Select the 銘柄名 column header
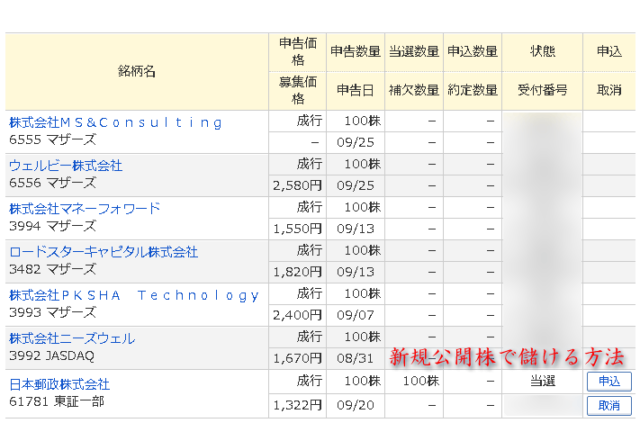This screenshot has height=423, width=640. (137, 71)
